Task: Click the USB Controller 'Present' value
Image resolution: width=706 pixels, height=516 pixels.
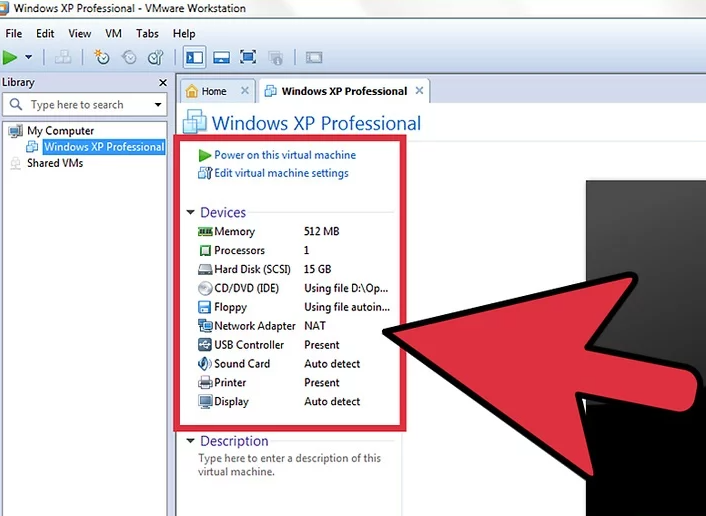Action: coord(321,345)
